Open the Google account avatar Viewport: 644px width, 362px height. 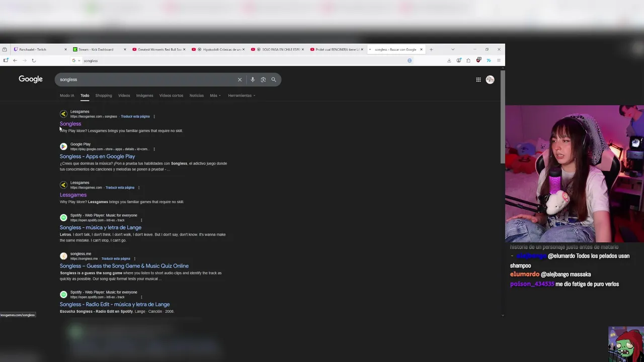tap(490, 79)
